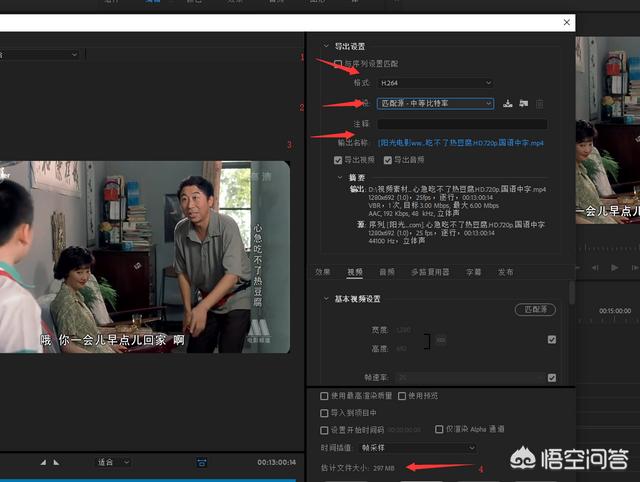Click the 44100 Hz 立体声 source line

click(x=397, y=241)
